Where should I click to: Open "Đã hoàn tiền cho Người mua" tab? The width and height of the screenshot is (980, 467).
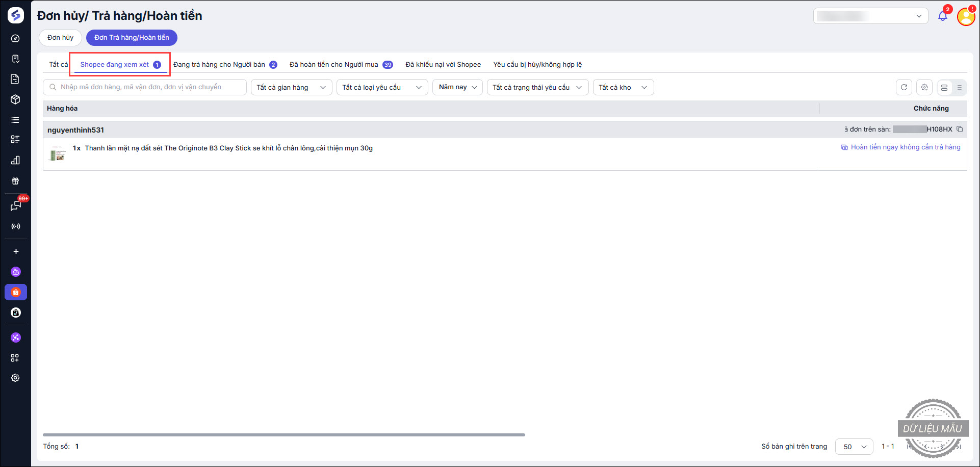341,64
